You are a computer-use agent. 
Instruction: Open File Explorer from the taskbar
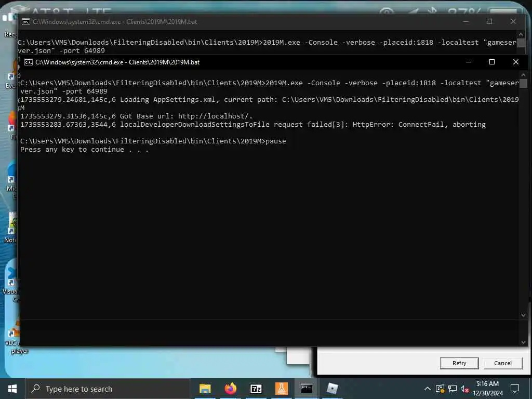coord(205,389)
